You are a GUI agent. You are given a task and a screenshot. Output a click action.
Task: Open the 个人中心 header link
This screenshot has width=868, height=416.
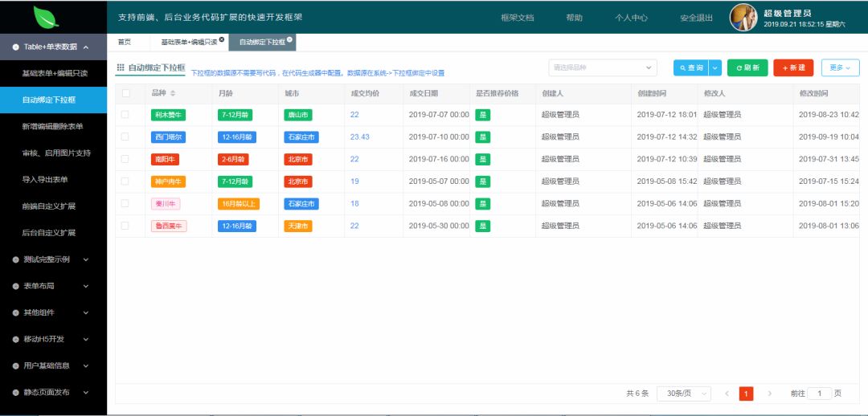click(x=631, y=18)
